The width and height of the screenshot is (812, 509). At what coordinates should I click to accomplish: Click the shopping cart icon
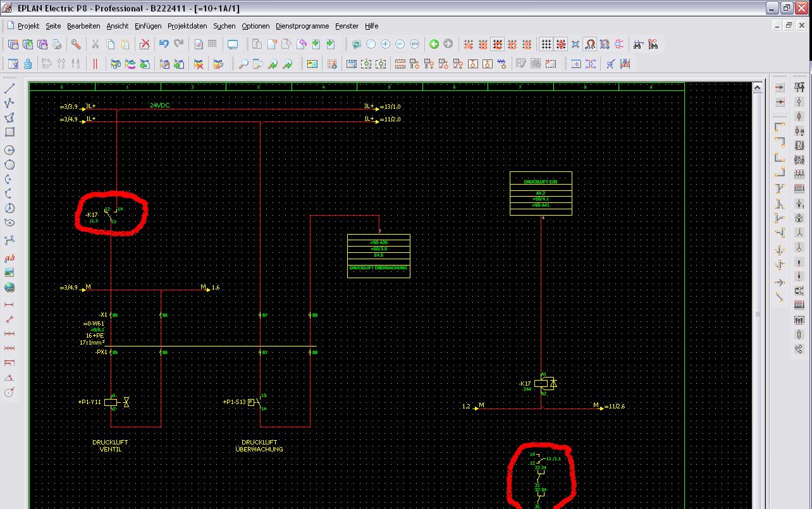click(610, 64)
